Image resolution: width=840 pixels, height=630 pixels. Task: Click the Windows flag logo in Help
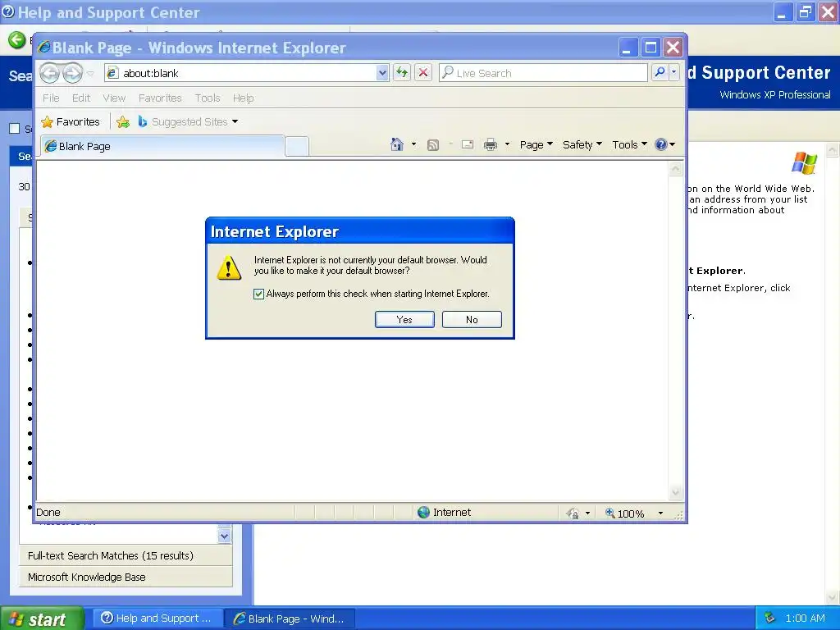[804, 163]
